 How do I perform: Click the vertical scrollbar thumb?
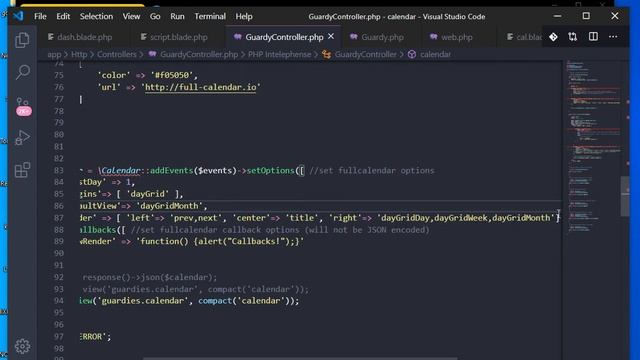click(x=625, y=196)
